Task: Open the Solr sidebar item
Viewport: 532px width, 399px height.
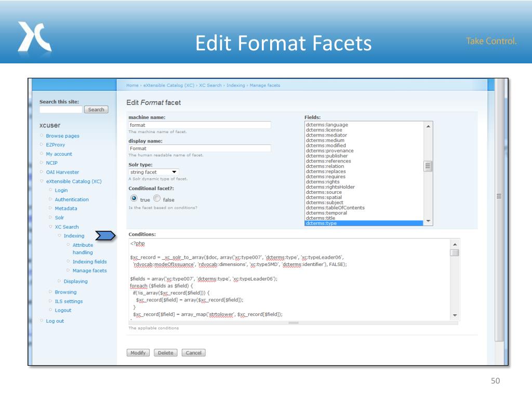Action: click(59, 218)
